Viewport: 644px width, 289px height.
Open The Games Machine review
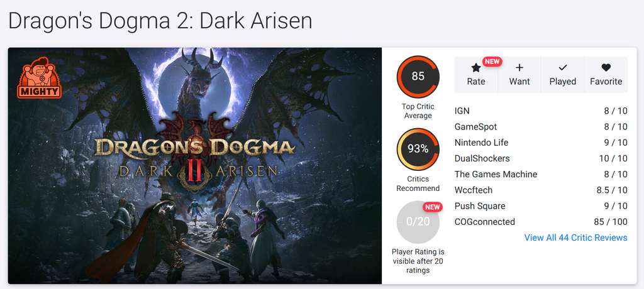pyautogui.click(x=541, y=174)
